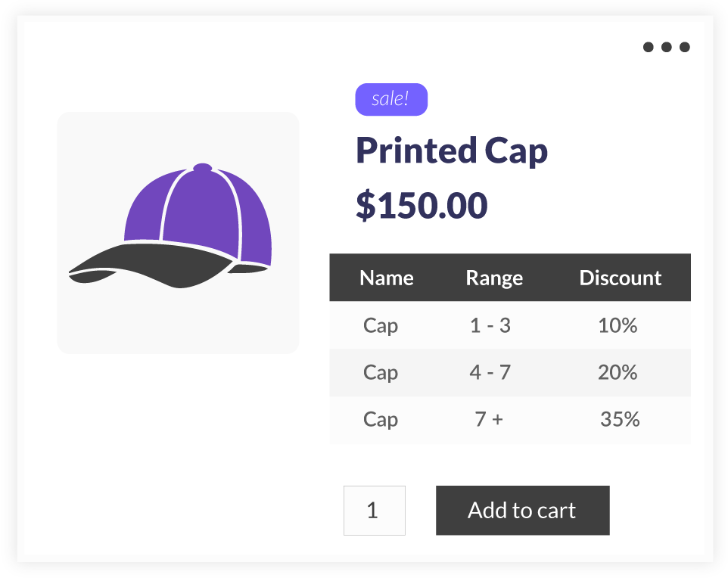Click the Printed Cap product title

[x=452, y=151]
